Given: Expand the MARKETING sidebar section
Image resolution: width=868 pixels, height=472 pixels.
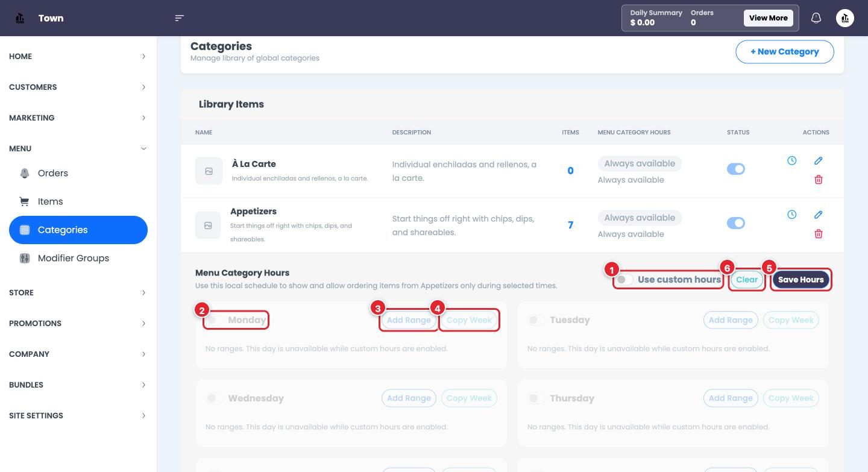Looking at the screenshot, I should click(78, 118).
